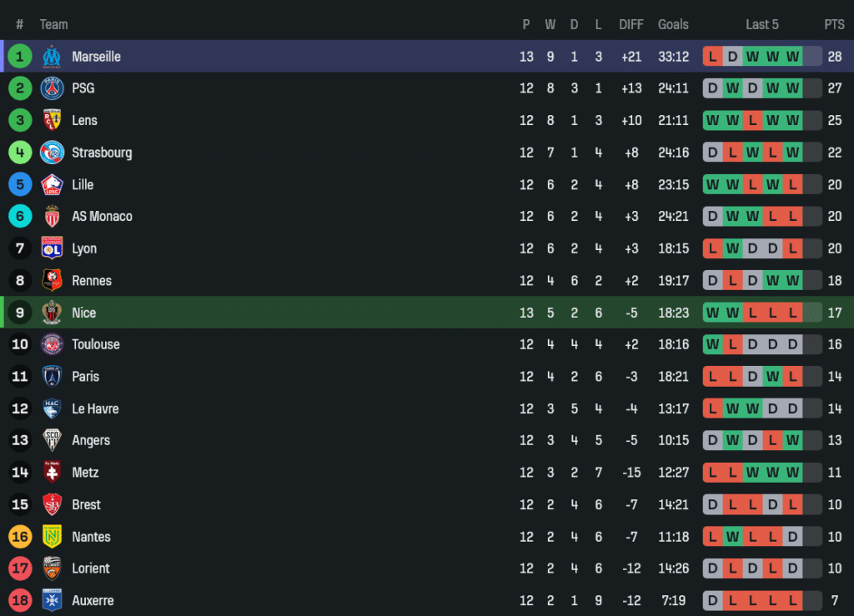This screenshot has width=854, height=616.
Task: Sort table by DIFF column header
Action: tap(631, 24)
